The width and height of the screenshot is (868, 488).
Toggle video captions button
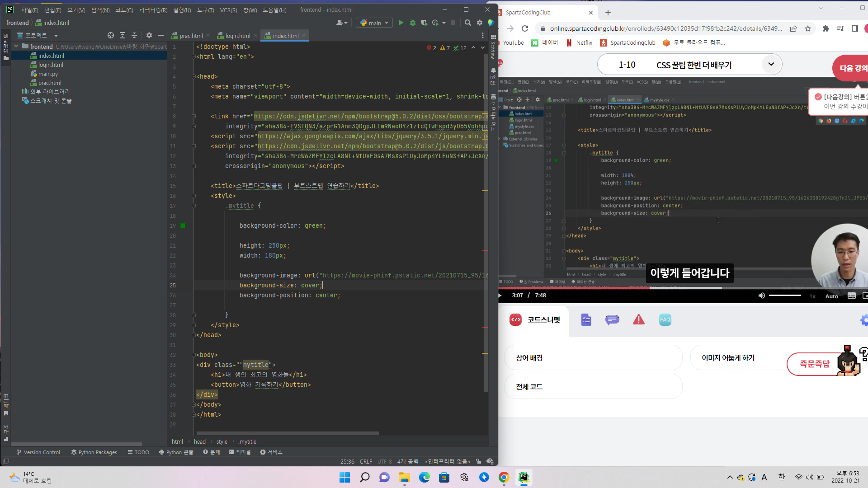tap(852, 296)
